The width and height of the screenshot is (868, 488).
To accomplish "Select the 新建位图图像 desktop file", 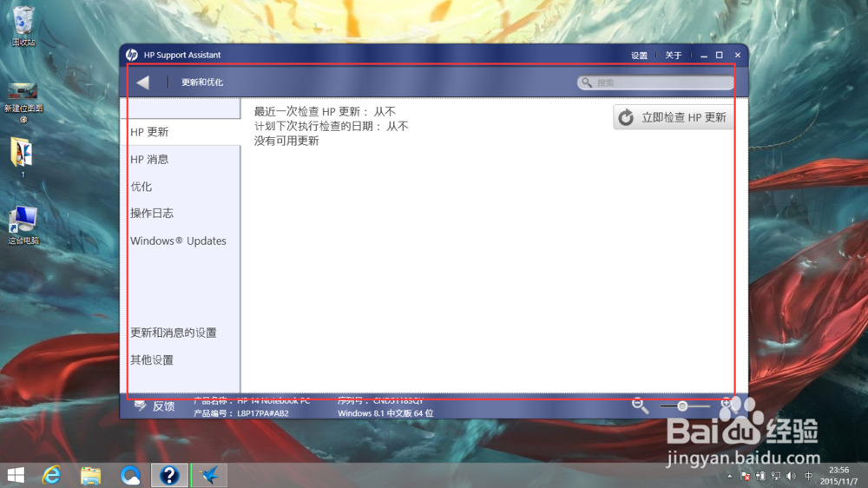I will (23, 103).
